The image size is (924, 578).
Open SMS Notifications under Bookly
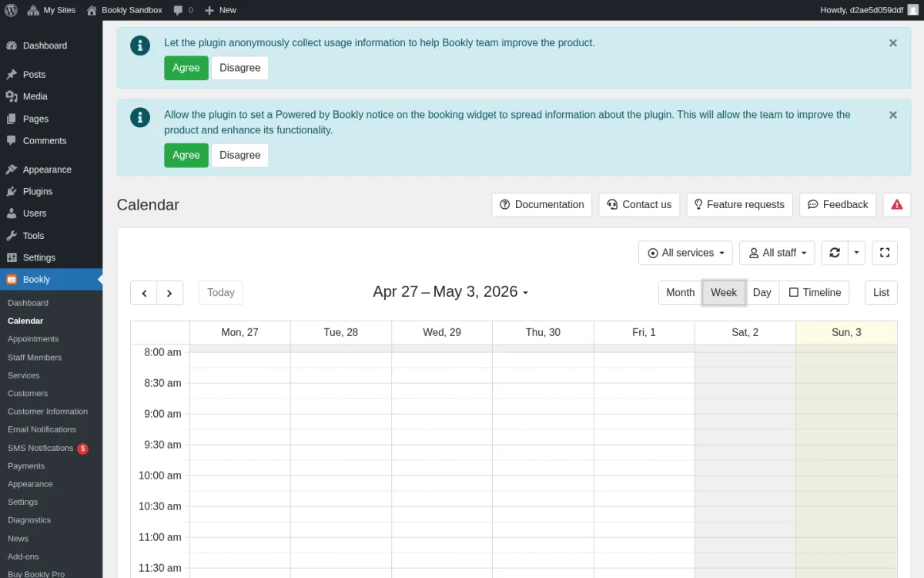click(x=51, y=448)
